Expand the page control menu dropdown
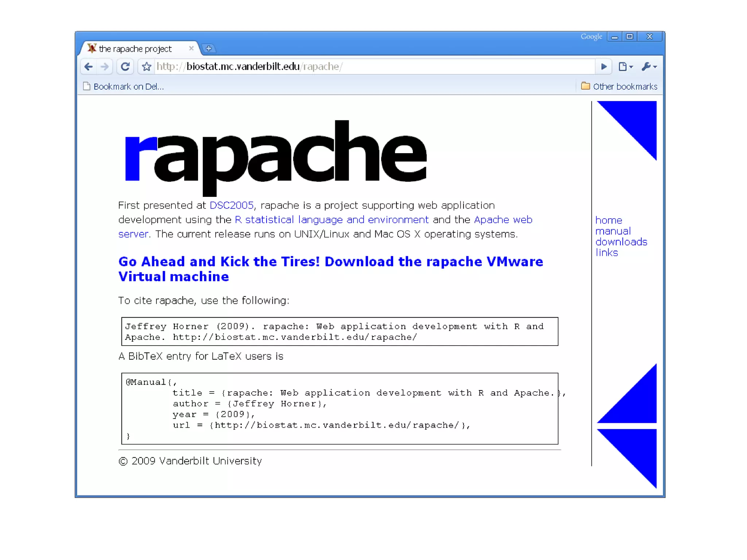 tap(625, 67)
